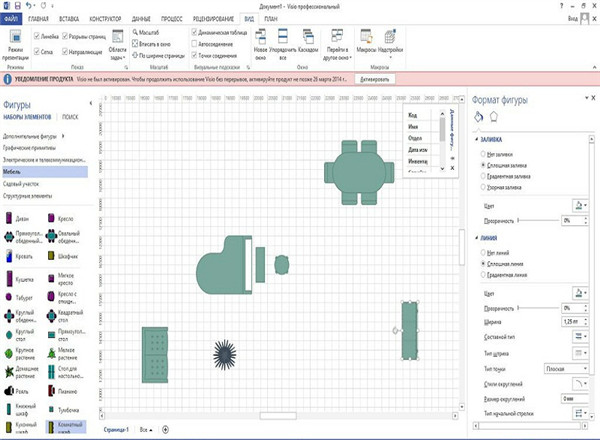Click the Effects pentagon icon in Format pane
Screen dimensions: 600x440
pyautogui.click(x=494, y=117)
